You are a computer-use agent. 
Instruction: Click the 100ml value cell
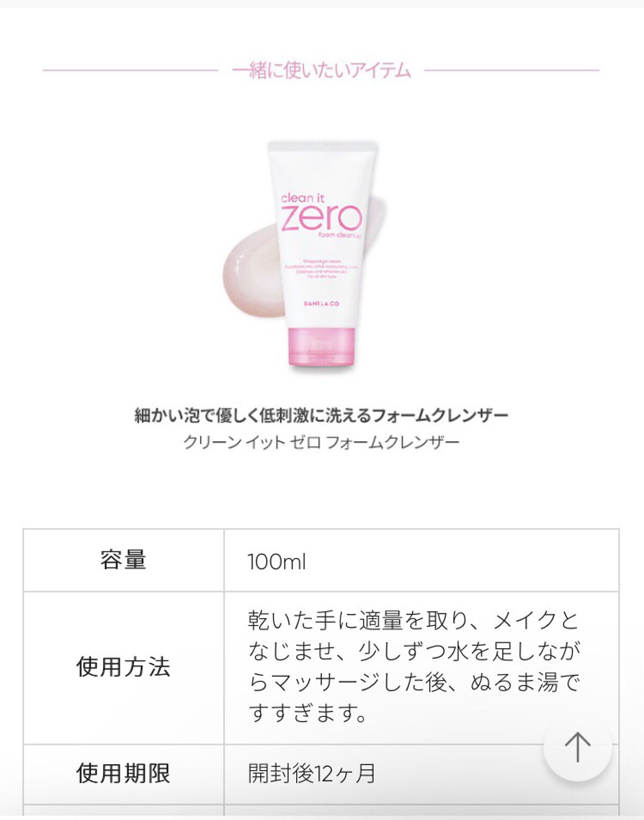tap(421, 560)
